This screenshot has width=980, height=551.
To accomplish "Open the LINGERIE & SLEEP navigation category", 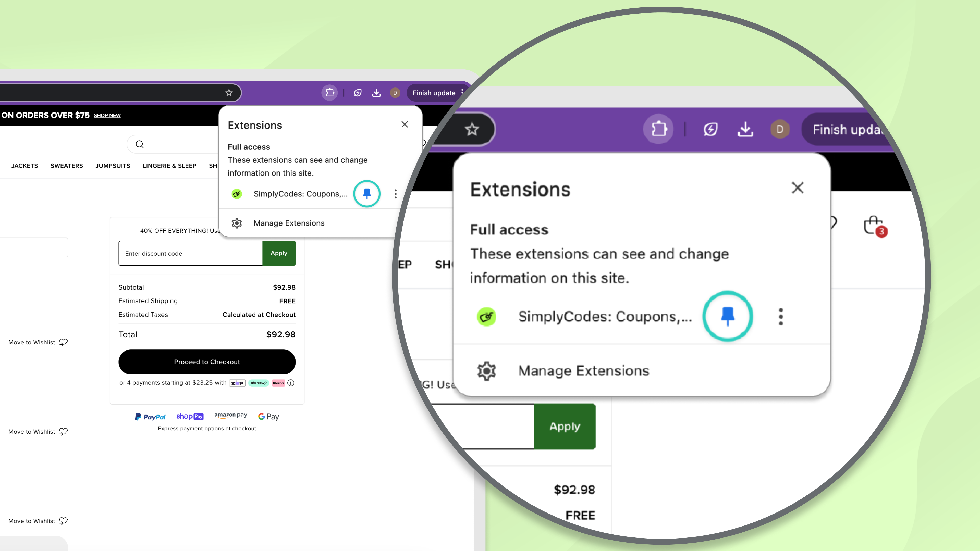I will tap(169, 166).
